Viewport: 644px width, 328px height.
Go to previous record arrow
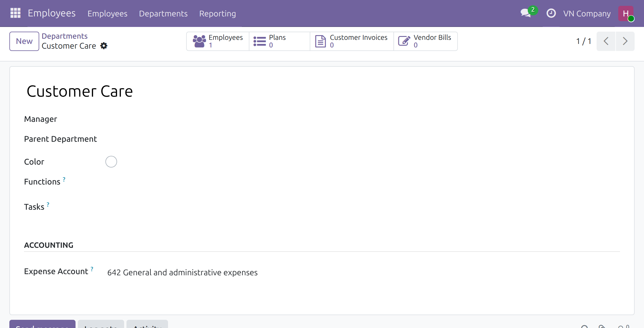[x=606, y=41]
